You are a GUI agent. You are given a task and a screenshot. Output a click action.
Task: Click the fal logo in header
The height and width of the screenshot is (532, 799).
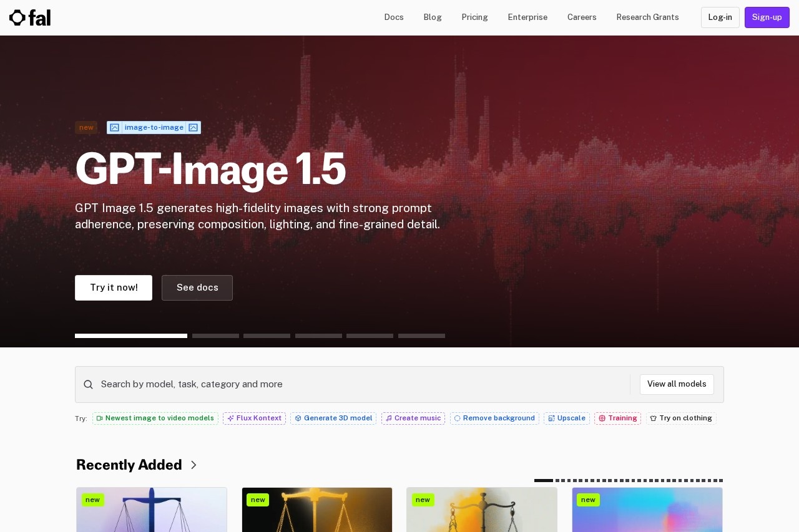pyautogui.click(x=30, y=17)
